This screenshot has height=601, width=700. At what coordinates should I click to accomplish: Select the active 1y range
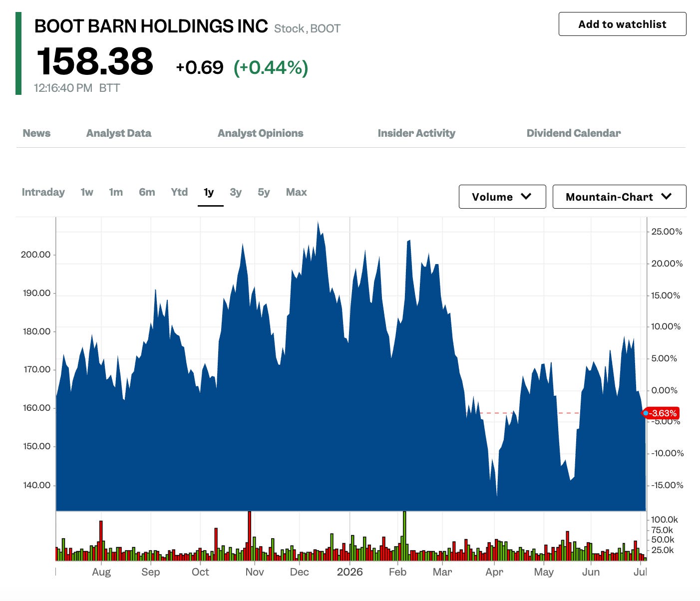(209, 192)
